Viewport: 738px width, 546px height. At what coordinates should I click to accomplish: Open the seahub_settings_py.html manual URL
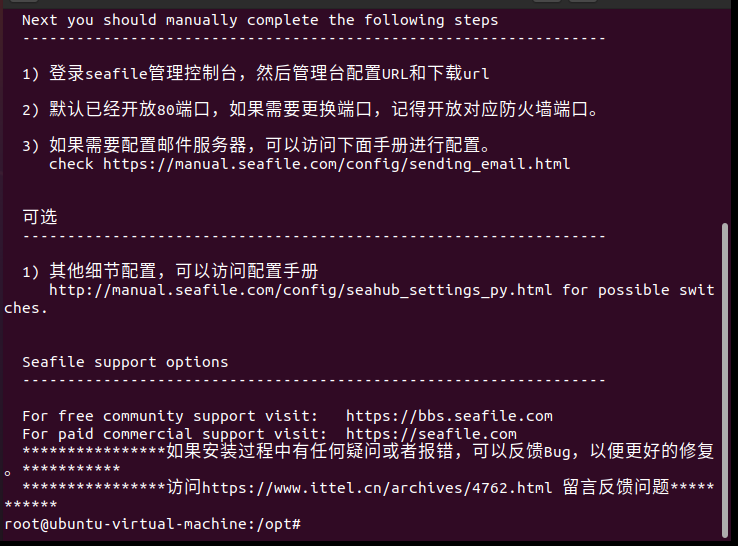click(300, 290)
